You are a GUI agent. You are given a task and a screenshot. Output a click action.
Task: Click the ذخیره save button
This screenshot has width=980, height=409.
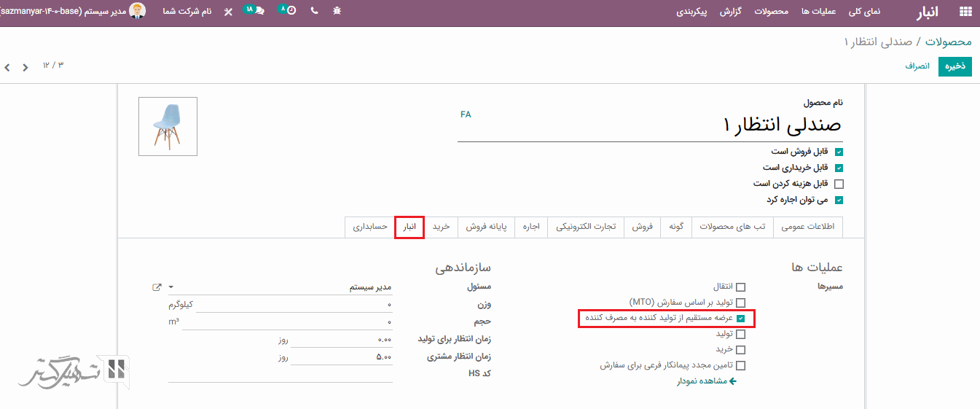coord(955,66)
